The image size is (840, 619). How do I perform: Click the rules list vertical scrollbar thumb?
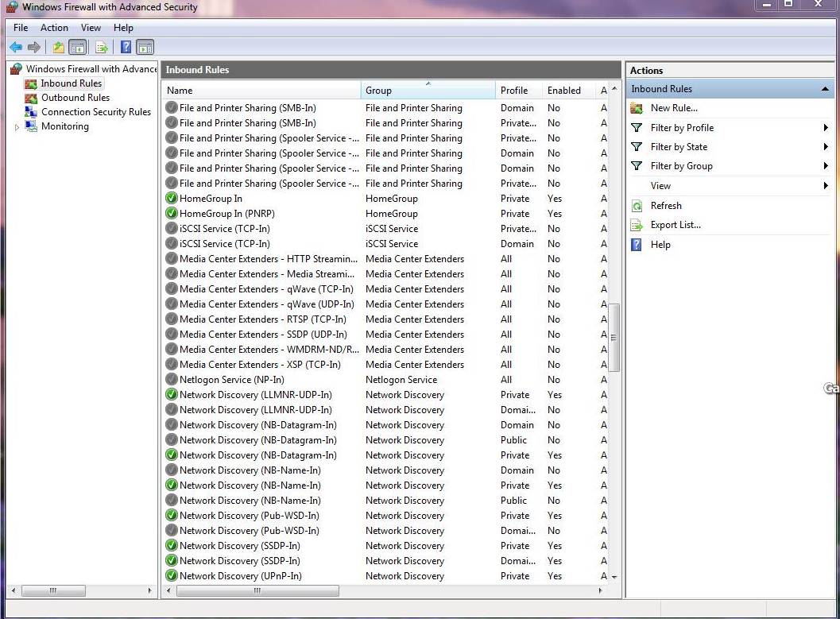(614, 338)
